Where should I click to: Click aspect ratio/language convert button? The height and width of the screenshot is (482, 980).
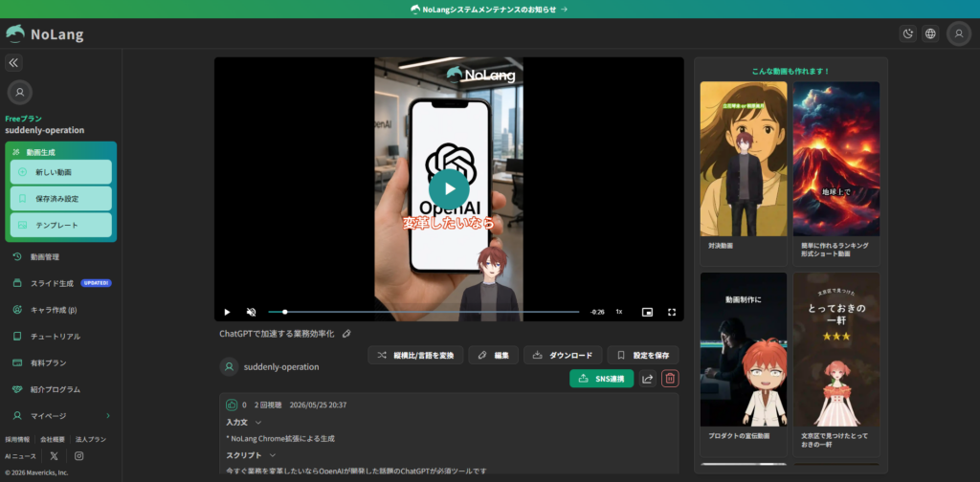click(x=415, y=355)
